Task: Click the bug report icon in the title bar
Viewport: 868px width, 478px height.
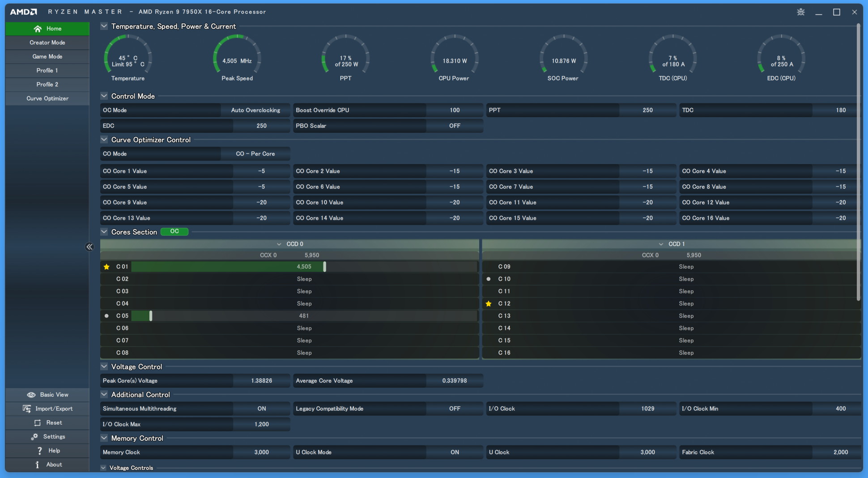Action: (x=800, y=12)
